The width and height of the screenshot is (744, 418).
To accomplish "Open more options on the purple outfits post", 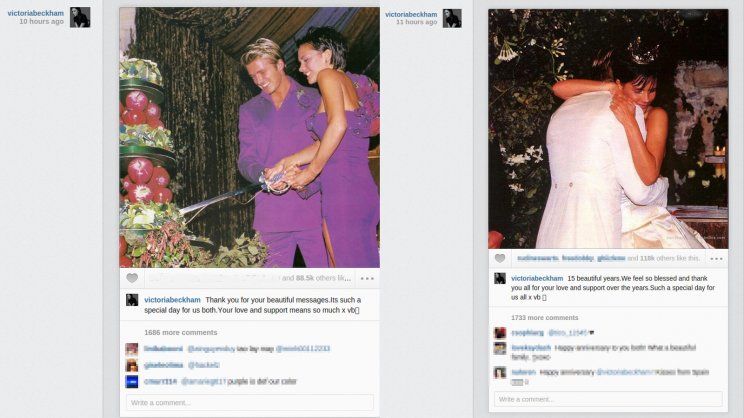I will [x=367, y=279].
